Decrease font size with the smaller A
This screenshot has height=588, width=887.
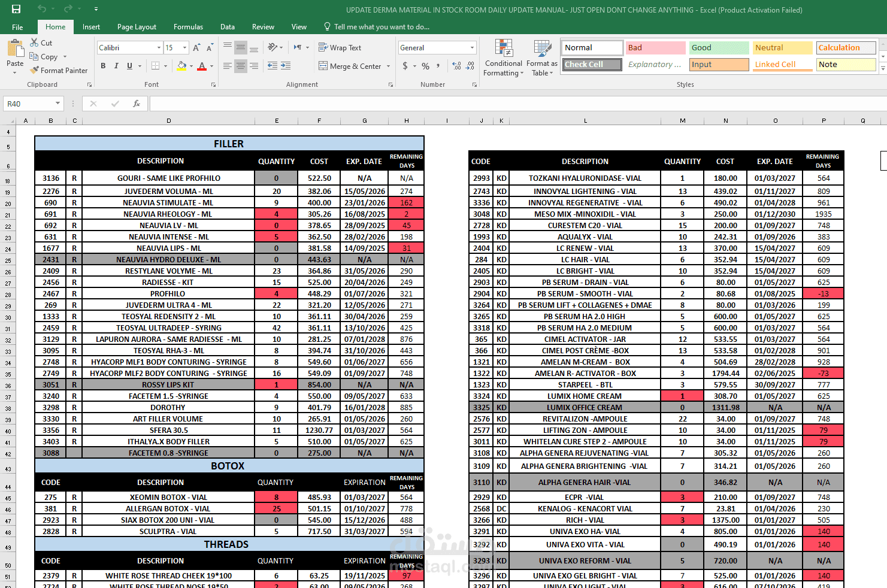click(x=210, y=48)
